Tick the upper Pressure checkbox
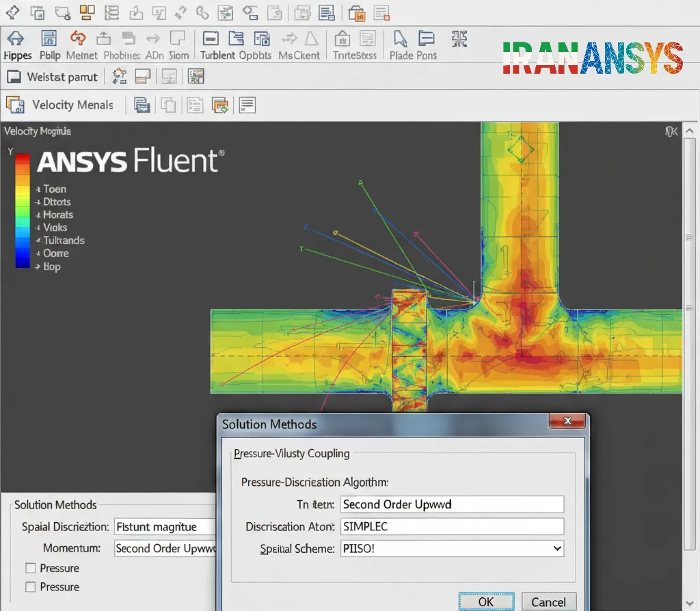700x611 pixels. [30, 568]
